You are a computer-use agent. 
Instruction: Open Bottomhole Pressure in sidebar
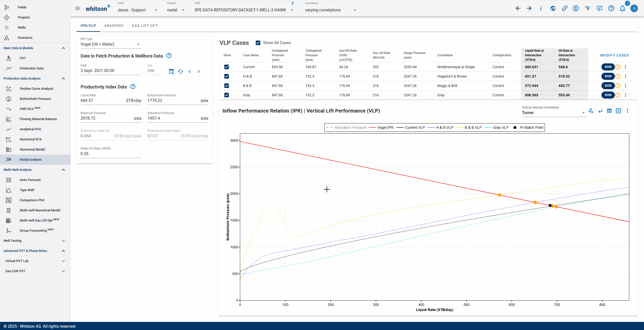click(x=35, y=99)
